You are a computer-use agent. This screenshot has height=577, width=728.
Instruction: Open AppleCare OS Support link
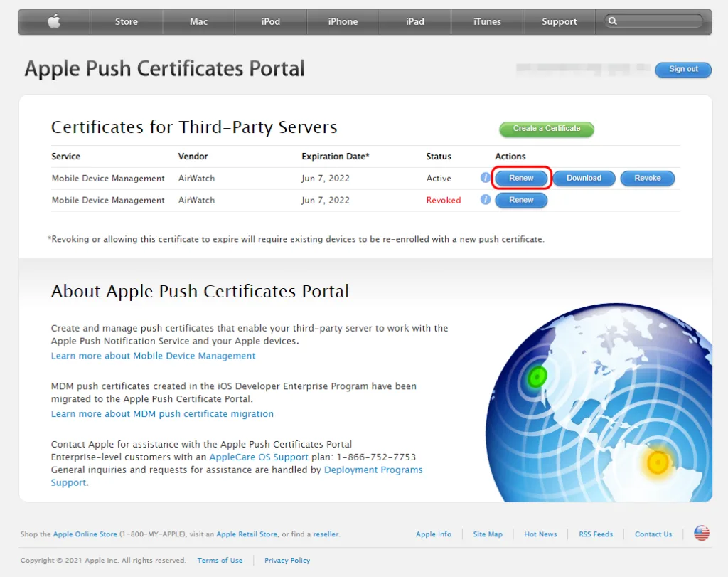(x=259, y=457)
